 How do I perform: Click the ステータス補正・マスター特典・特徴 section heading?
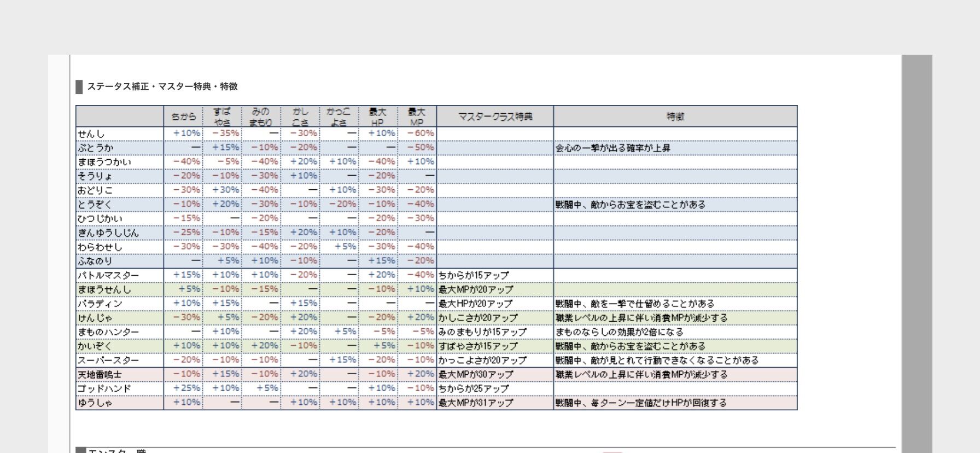pyautogui.click(x=162, y=86)
